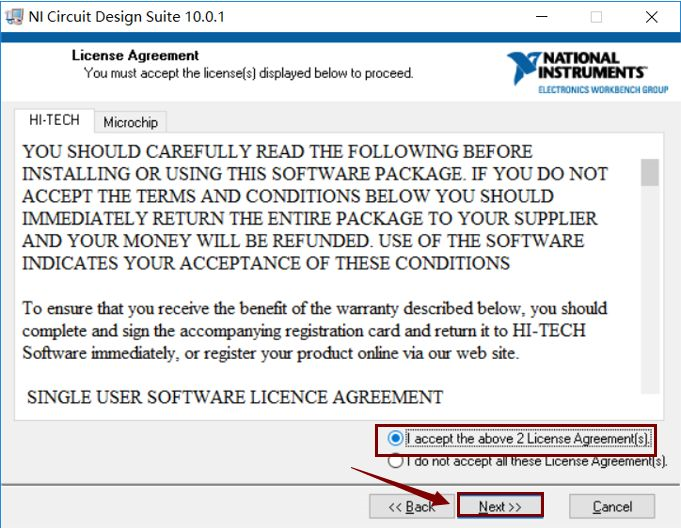Click the greyed-out maximize window button
Image resolution: width=681 pixels, height=530 pixels.
596,17
